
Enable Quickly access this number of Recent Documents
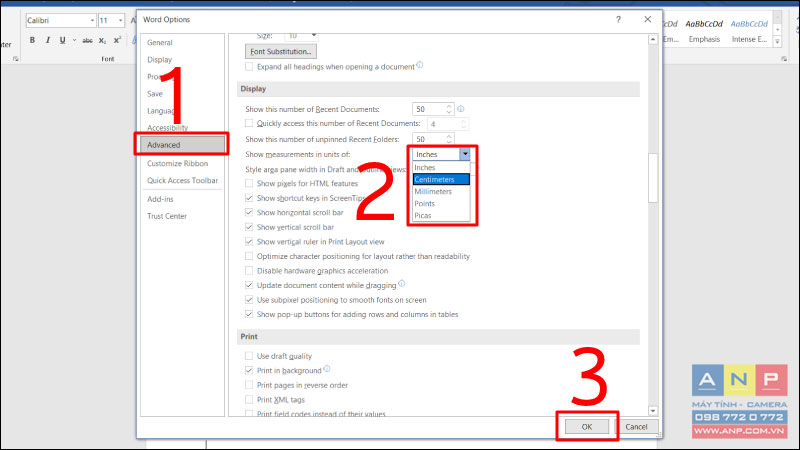click(x=249, y=123)
